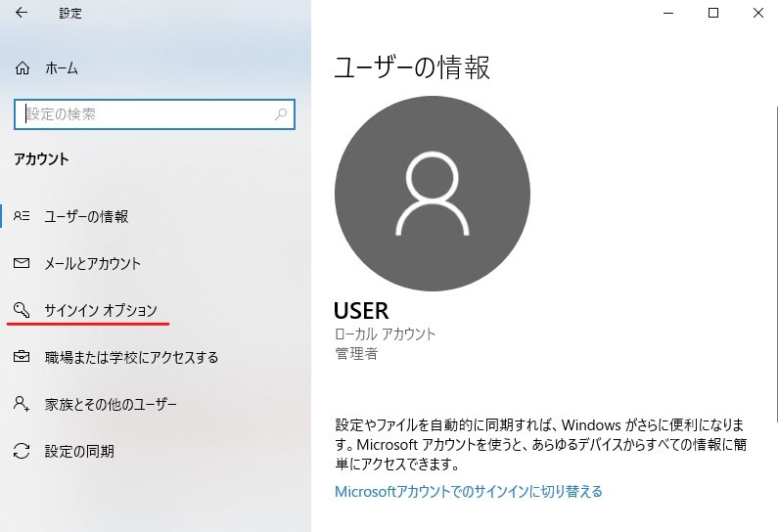Open ホーム settings home
This screenshot has width=778, height=532.
[62, 67]
